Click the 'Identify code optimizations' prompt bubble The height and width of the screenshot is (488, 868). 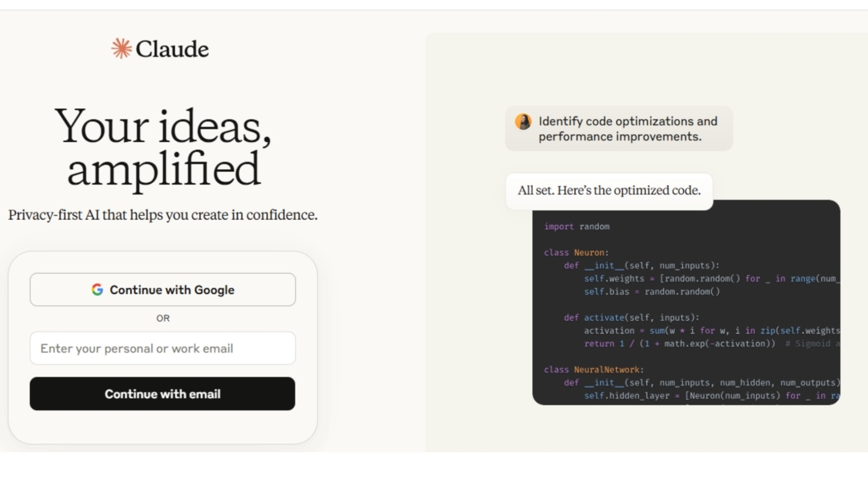point(619,129)
